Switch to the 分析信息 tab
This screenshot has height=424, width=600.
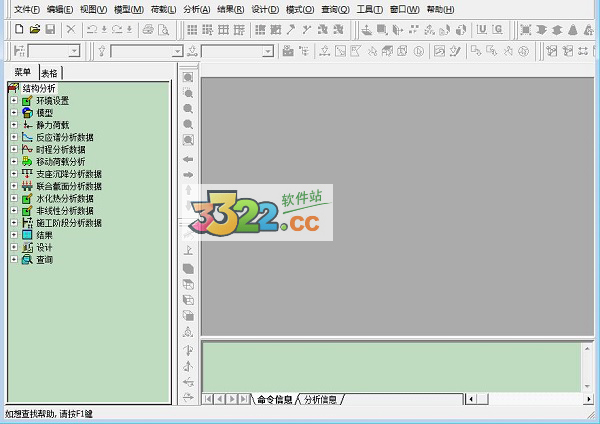click(321, 400)
